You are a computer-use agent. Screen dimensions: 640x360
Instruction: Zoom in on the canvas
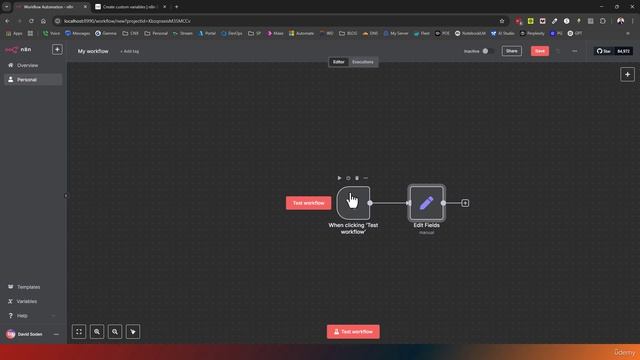97,332
